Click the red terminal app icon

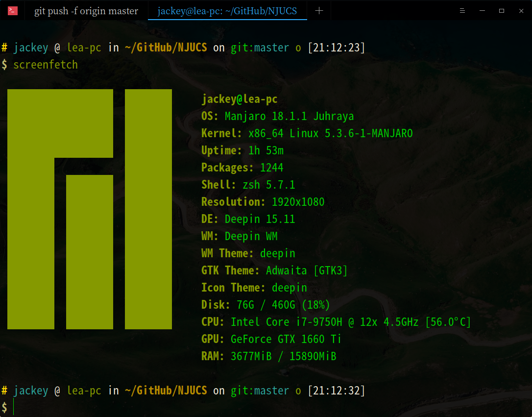(x=13, y=11)
